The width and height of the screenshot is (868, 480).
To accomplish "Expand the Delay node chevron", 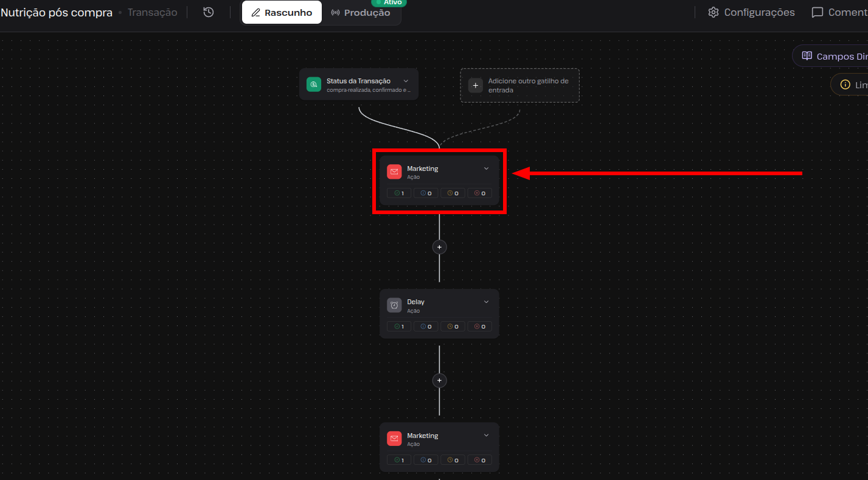I will coord(486,302).
